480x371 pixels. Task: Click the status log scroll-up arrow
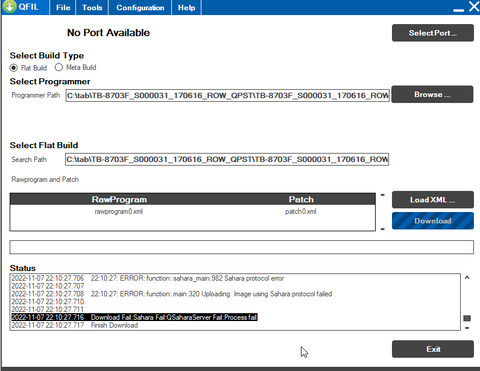pyautogui.click(x=467, y=278)
